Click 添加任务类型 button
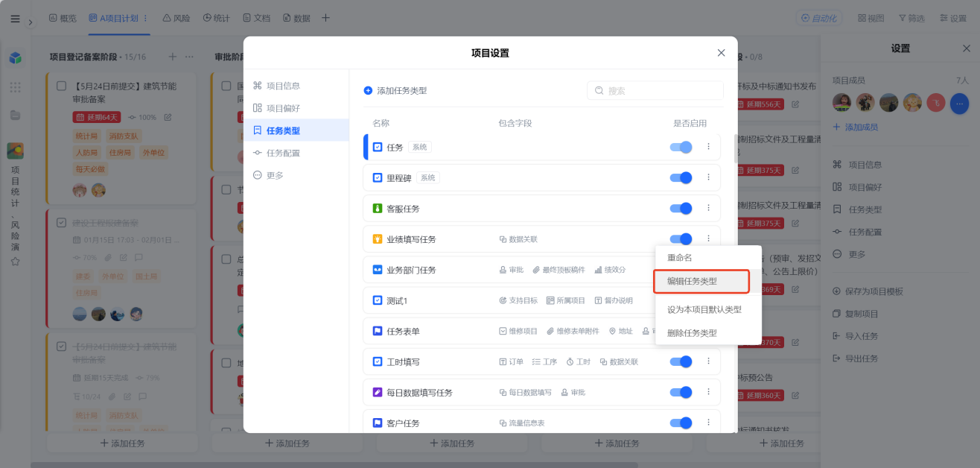Image resolution: width=980 pixels, height=468 pixels. (x=395, y=90)
